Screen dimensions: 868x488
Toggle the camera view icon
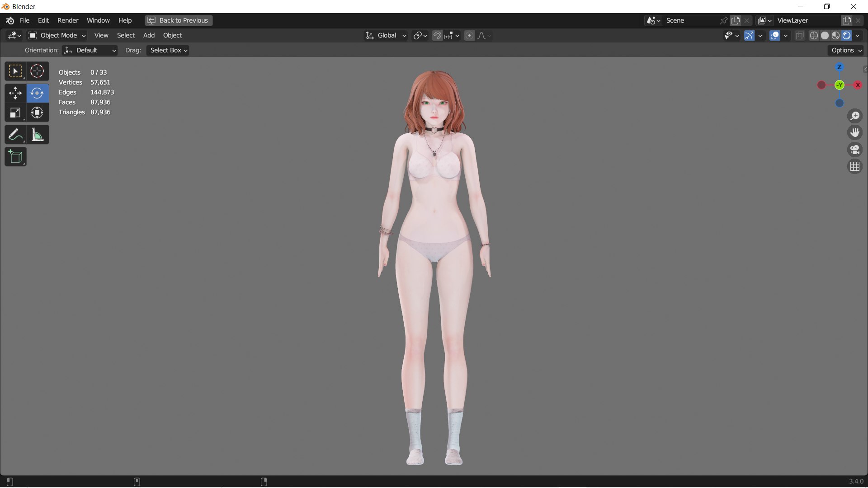pos(855,150)
